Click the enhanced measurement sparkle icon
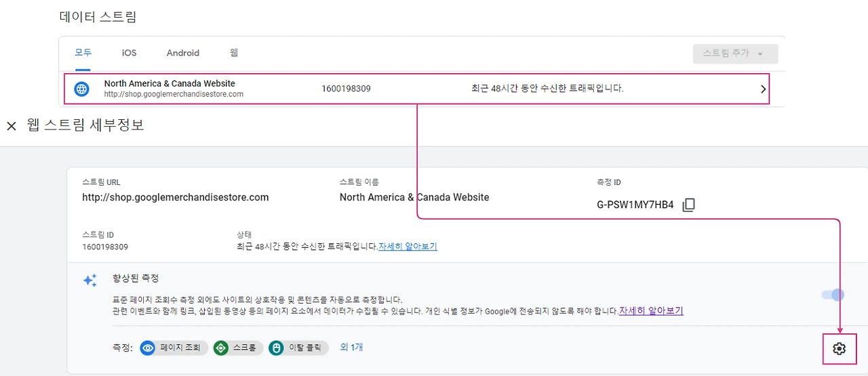The width and height of the screenshot is (868, 376). pyautogui.click(x=90, y=280)
